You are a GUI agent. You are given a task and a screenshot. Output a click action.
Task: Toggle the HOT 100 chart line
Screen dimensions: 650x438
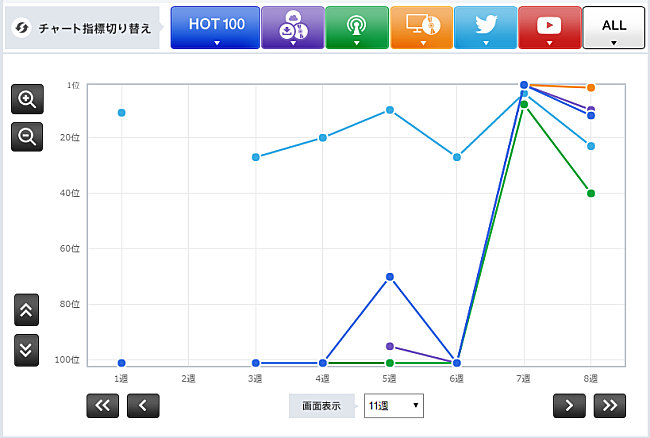click(215, 27)
